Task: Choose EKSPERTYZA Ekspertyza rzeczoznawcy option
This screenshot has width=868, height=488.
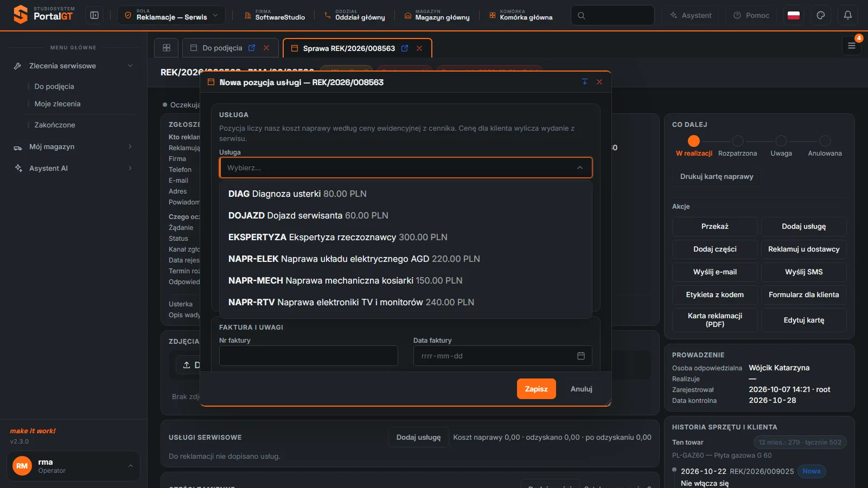Action: point(406,237)
